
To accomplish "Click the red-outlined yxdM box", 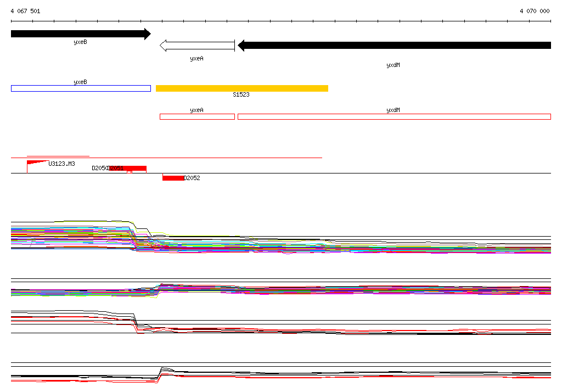I will point(394,116).
